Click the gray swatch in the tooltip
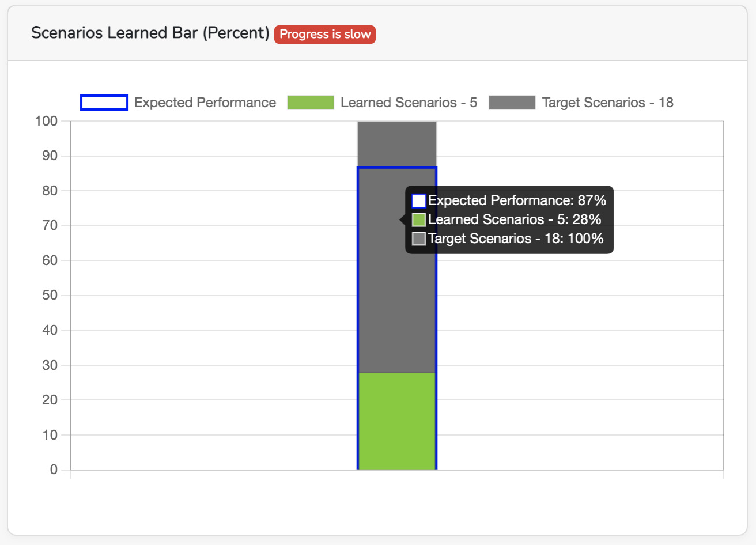The image size is (756, 545). 419,239
